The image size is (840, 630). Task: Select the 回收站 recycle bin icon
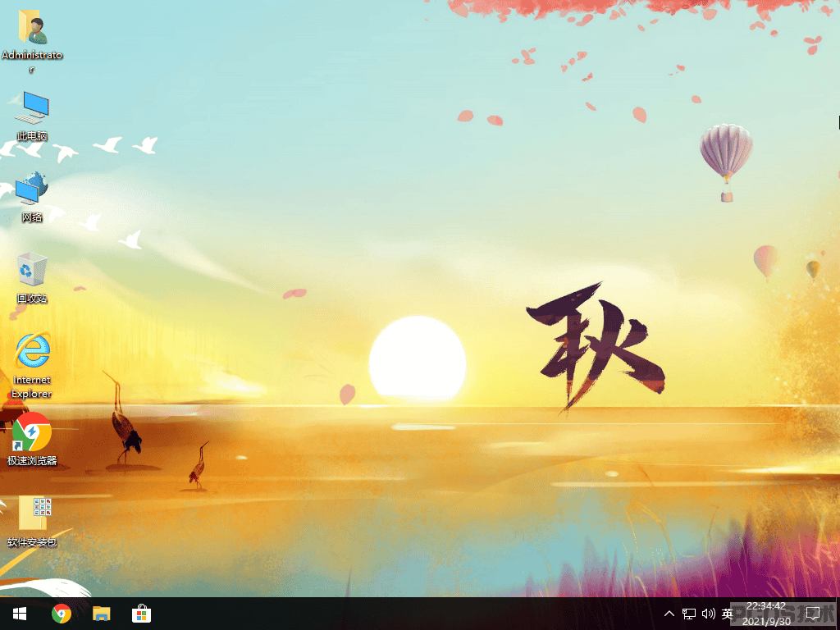pyautogui.click(x=32, y=278)
